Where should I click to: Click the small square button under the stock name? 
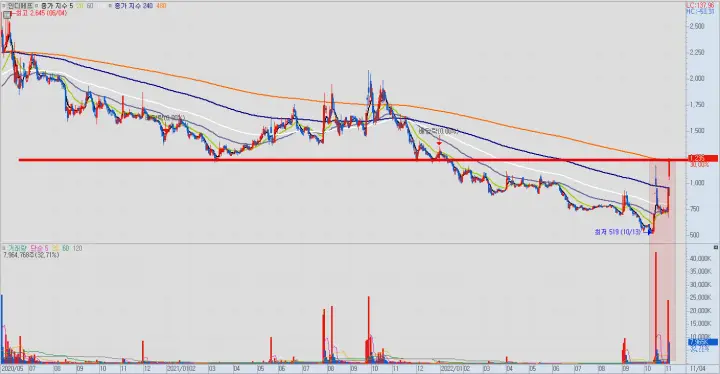pos(6,15)
